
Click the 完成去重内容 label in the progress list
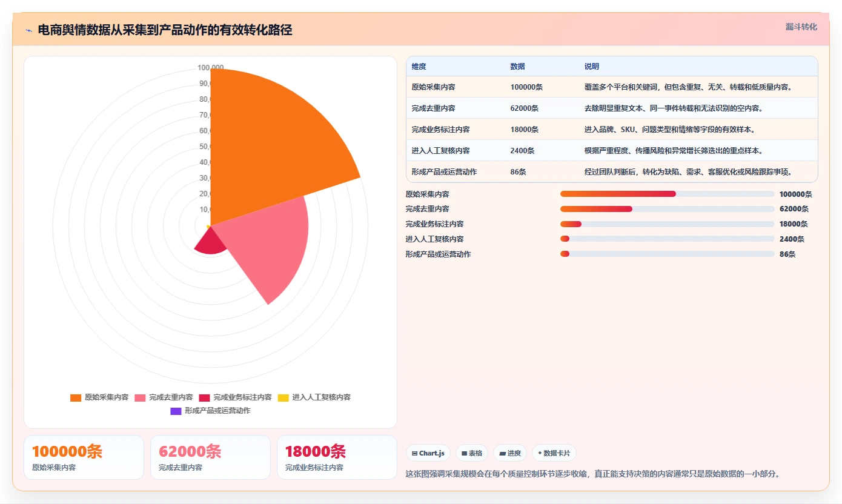pos(428,209)
